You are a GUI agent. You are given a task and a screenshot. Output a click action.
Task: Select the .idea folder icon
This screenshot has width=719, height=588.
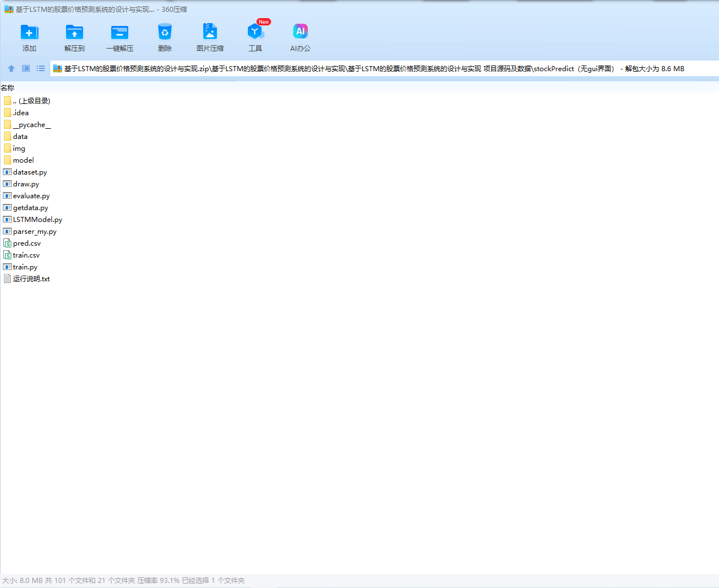7,113
